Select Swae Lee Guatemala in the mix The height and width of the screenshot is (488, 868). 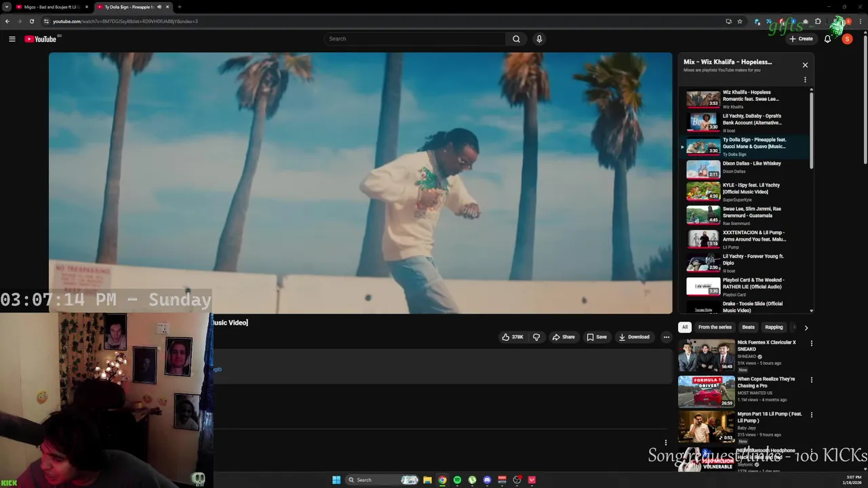[745, 216]
